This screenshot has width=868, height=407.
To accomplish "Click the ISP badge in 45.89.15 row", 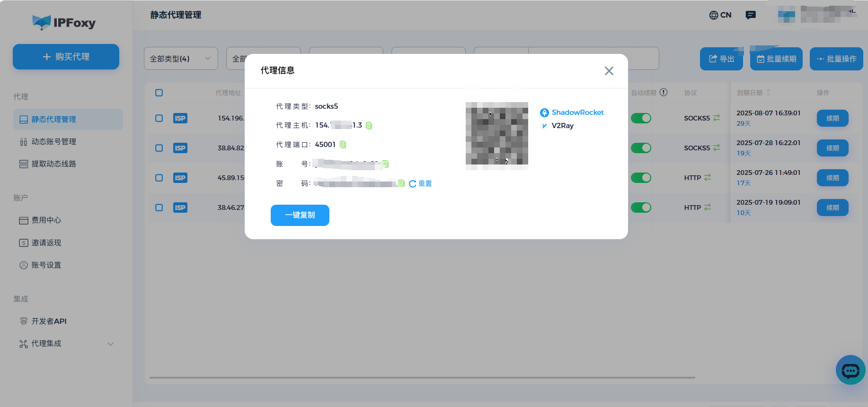I will pyautogui.click(x=180, y=178).
